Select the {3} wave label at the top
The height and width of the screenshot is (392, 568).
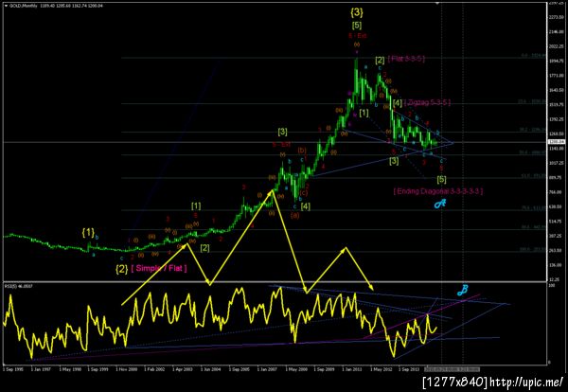(x=357, y=12)
